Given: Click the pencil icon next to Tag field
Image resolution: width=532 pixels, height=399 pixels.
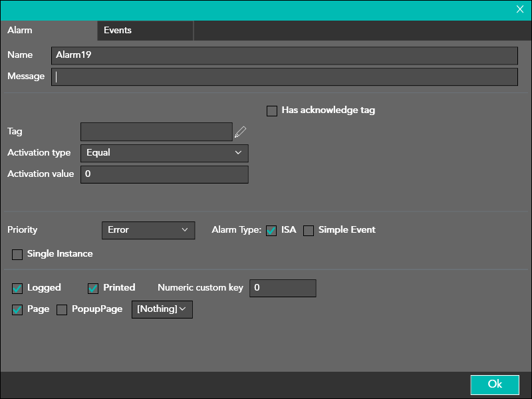Looking at the screenshot, I should [240, 132].
